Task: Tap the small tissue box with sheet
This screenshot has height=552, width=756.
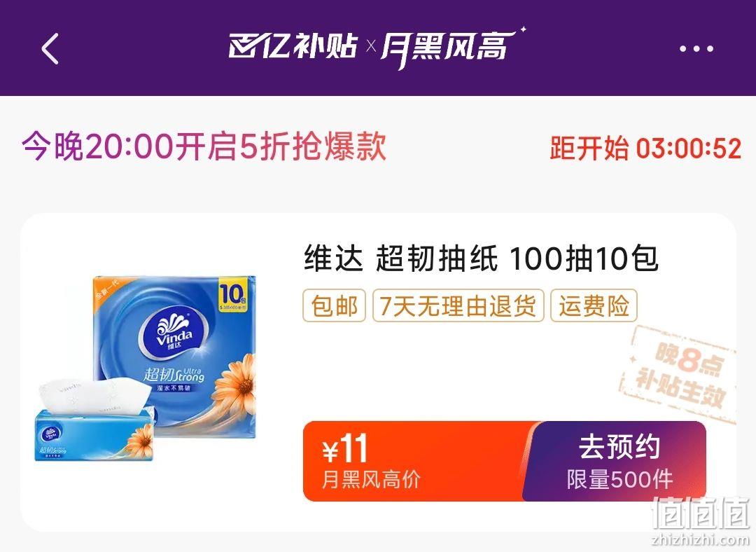Action: 94,420
